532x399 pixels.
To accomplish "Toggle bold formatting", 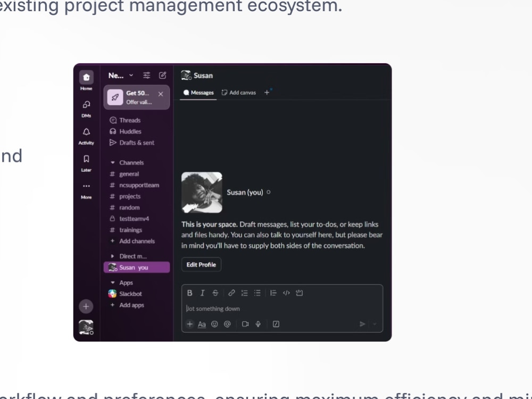I will 190,293.
